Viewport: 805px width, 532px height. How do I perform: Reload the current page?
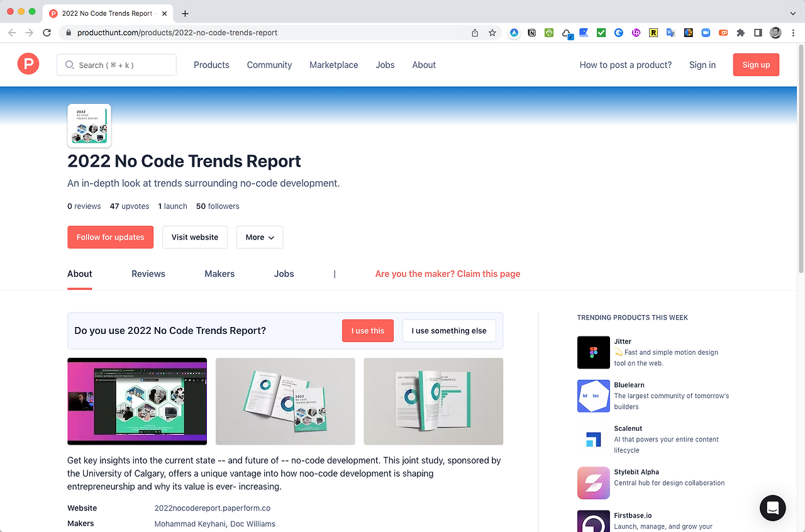coord(47,33)
